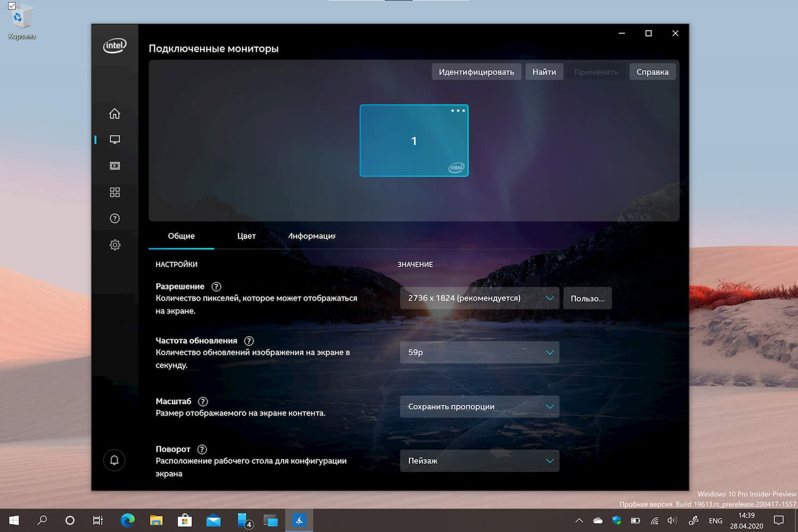View help tooltip next to Частота обновления
The height and width of the screenshot is (532, 798).
pyautogui.click(x=249, y=340)
